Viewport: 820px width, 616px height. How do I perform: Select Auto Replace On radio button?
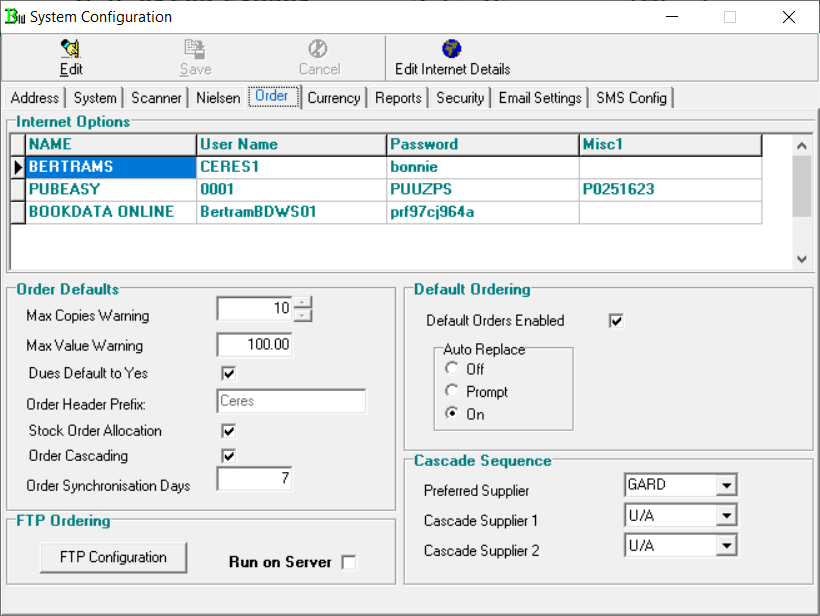[452, 413]
